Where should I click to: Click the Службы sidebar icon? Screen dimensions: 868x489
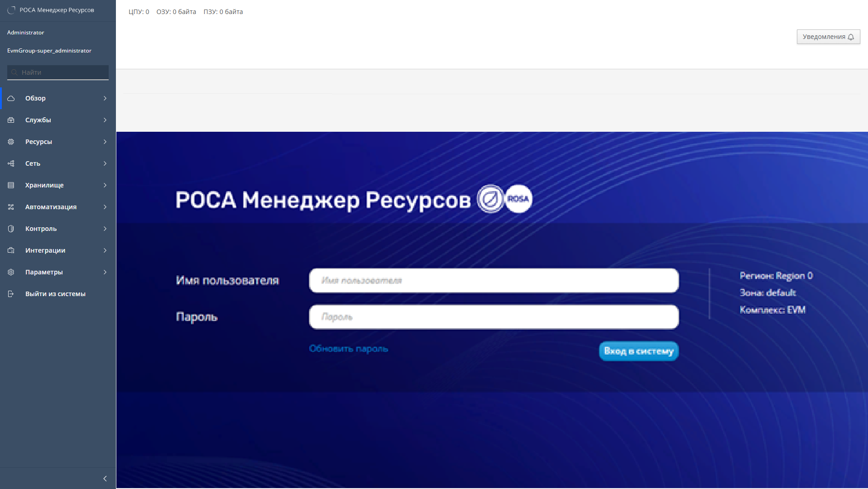point(11,120)
